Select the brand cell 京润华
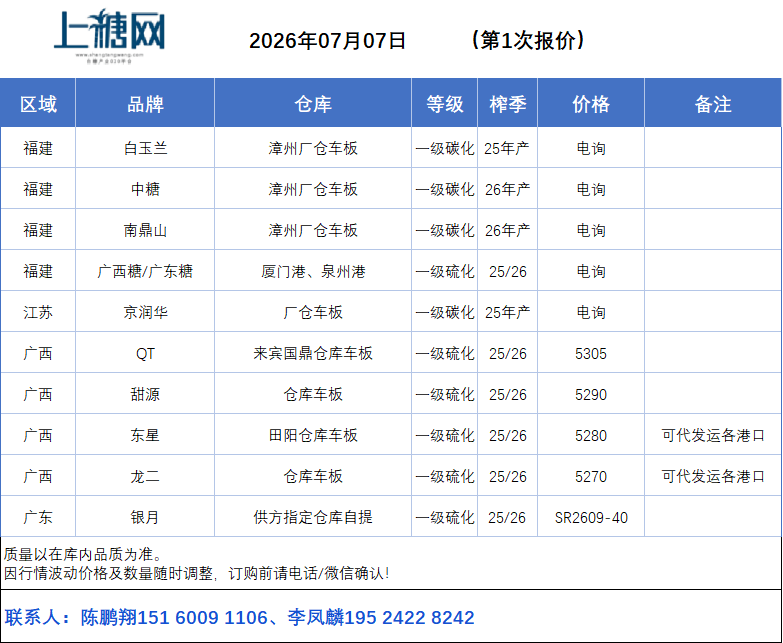Screen dimensions: 783x643 (x=145, y=312)
